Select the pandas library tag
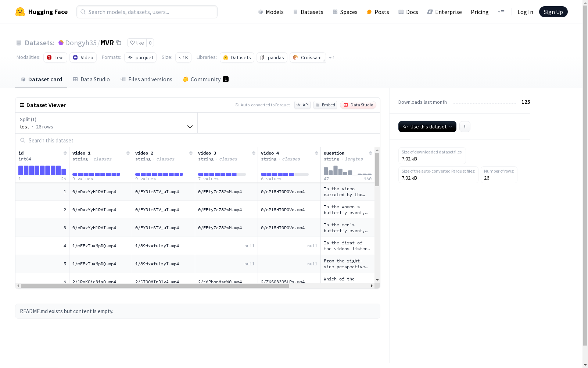The width and height of the screenshot is (588, 368). (272, 57)
